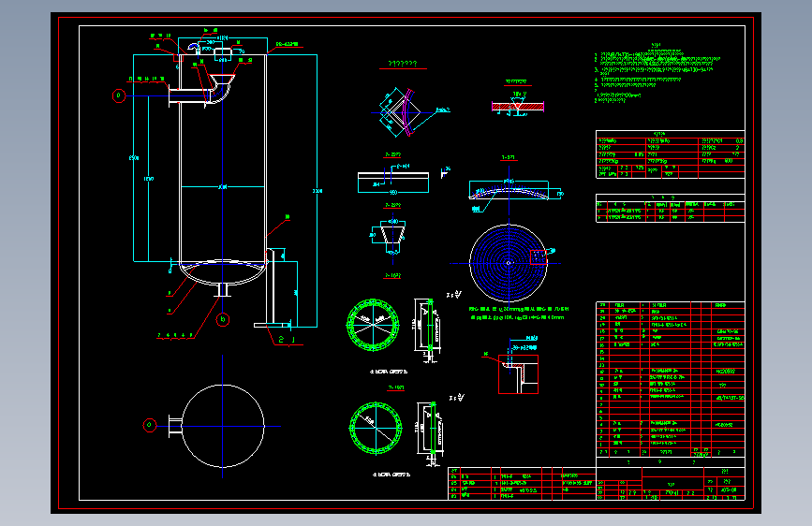Click the circular plan view of the vessel
812x526 pixels.
coord(223,426)
